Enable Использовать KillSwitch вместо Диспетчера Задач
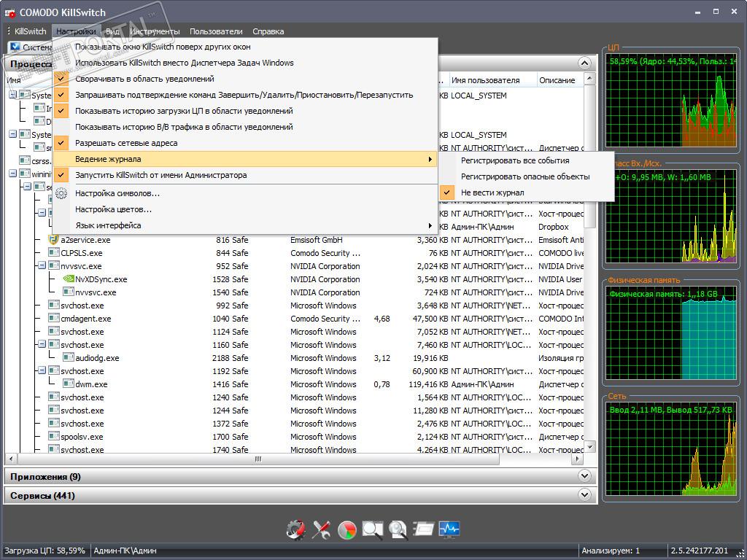This screenshot has width=747, height=560. pos(245,63)
